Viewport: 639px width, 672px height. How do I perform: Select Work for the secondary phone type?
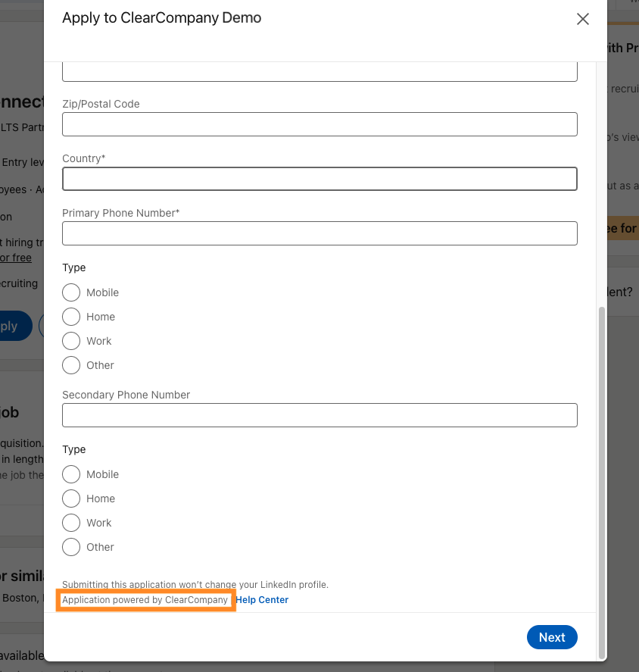pos(71,523)
